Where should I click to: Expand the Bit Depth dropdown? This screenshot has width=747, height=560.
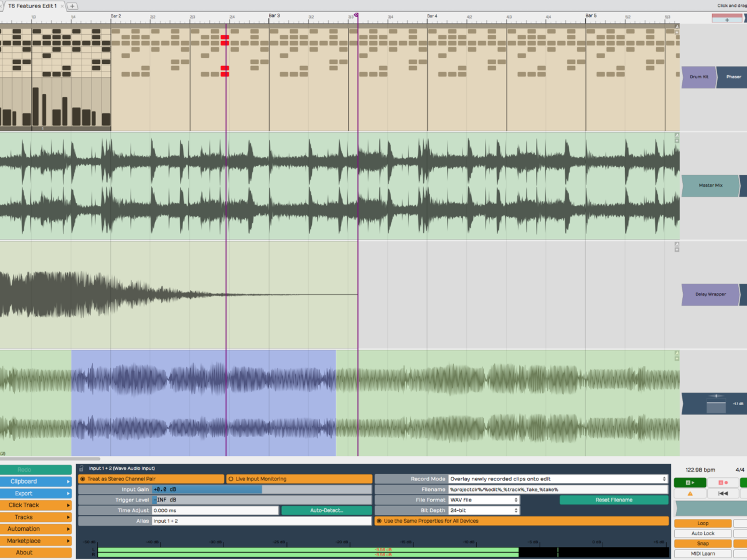click(x=484, y=510)
